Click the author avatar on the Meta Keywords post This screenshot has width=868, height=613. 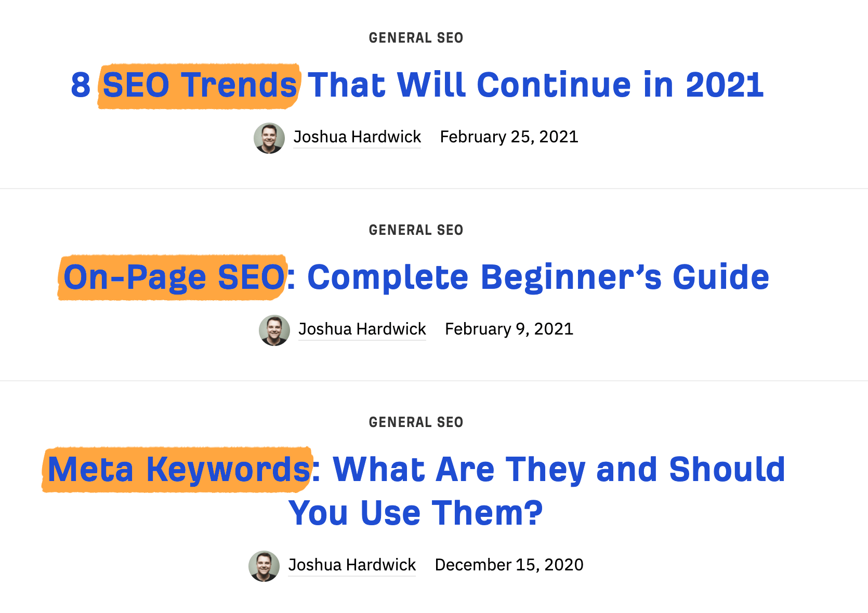click(x=264, y=566)
